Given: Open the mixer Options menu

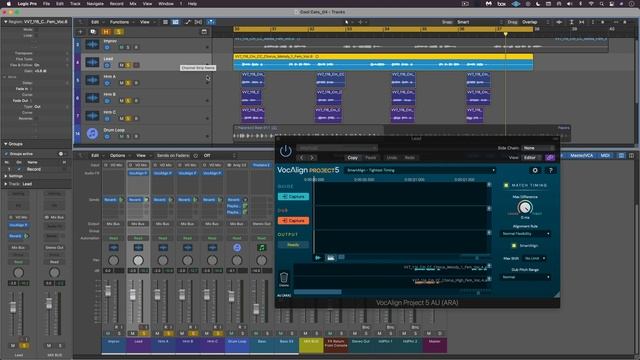Looking at the screenshot, I should pyautogui.click(x=119, y=156).
